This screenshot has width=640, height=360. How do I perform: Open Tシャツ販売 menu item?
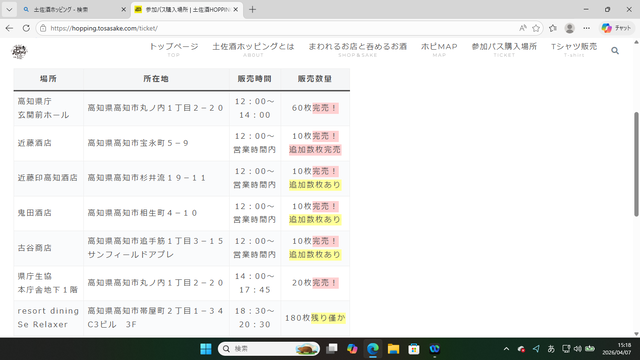[x=574, y=49]
